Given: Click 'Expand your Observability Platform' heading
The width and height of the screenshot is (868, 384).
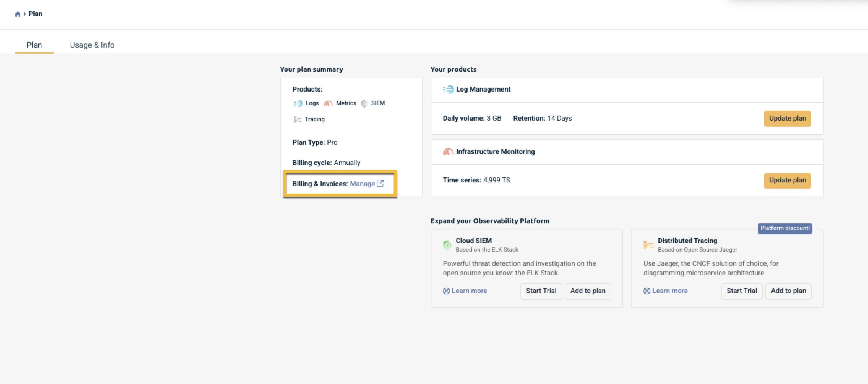Looking at the screenshot, I should pos(490,221).
